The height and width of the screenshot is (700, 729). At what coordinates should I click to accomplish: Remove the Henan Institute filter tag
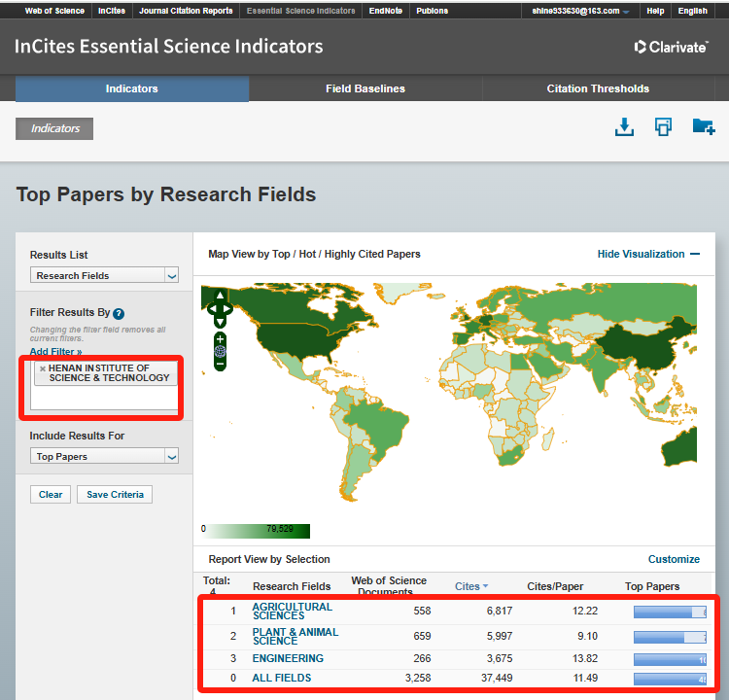pyautogui.click(x=42, y=369)
